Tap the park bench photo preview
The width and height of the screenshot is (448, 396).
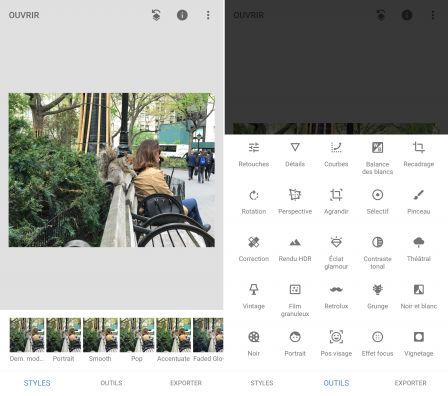(112, 170)
